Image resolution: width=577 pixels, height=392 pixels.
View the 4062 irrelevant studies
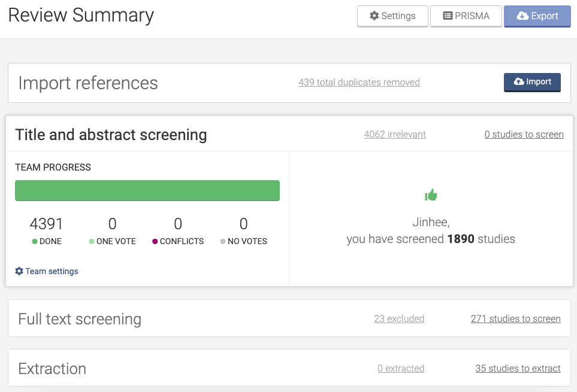click(395, 135)
